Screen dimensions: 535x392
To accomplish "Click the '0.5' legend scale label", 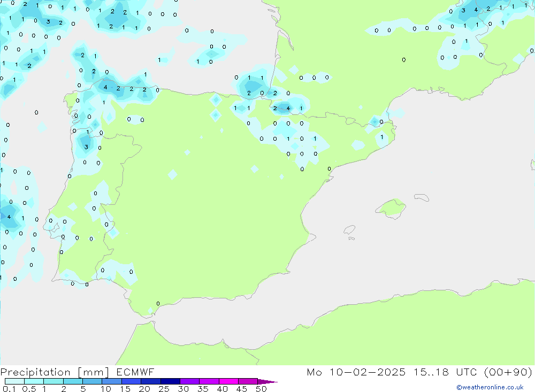I will 29,389.
